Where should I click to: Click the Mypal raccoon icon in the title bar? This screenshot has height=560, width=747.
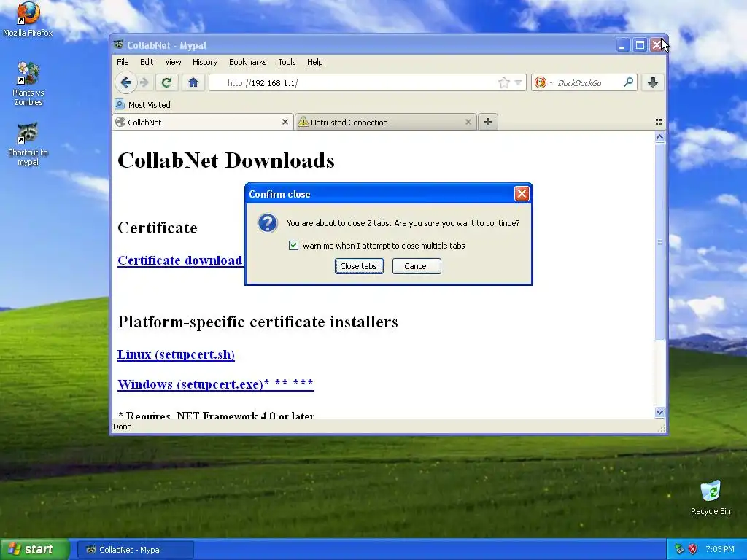coord(119,44)
